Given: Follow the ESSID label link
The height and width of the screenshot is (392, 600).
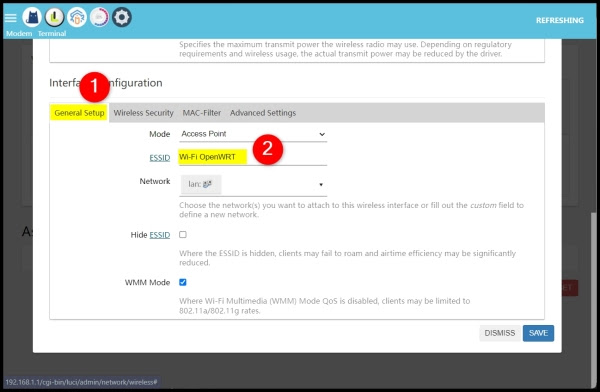Looking at the screenshot, I should click(x=160, y=158).
